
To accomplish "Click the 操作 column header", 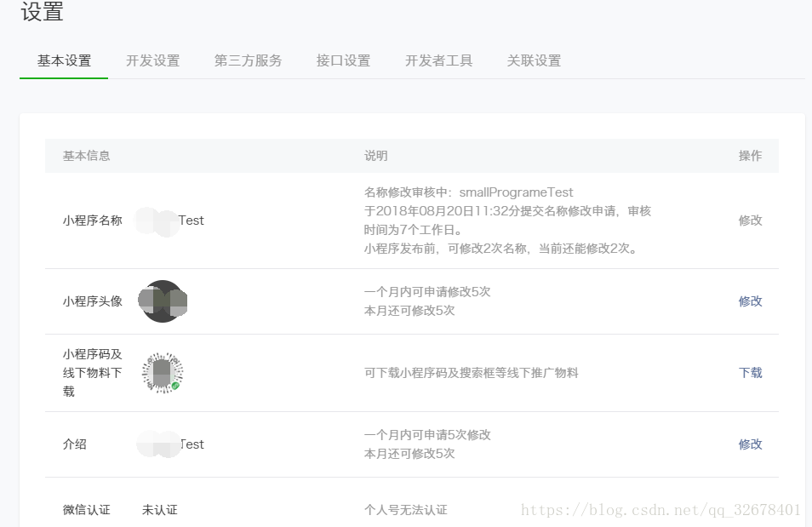I will 751,156.
